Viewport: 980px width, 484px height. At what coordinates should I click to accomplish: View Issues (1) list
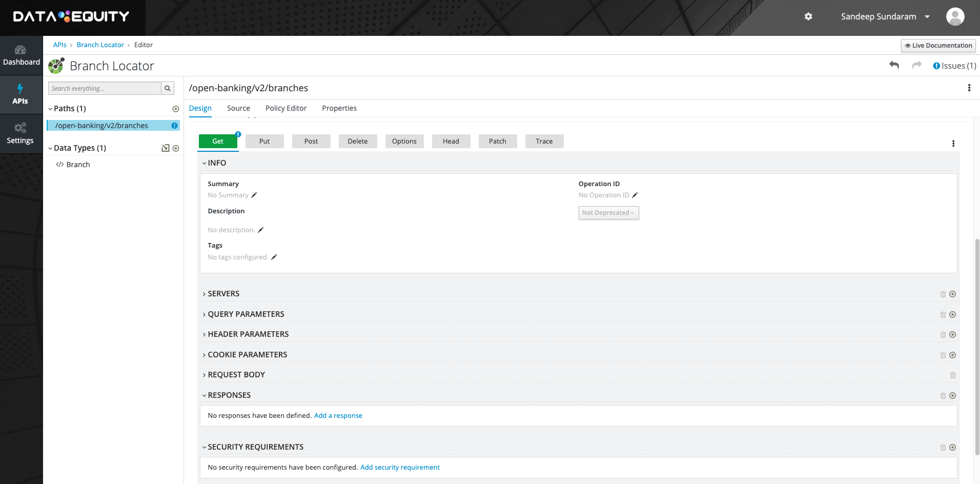click(x=954, y=66)
